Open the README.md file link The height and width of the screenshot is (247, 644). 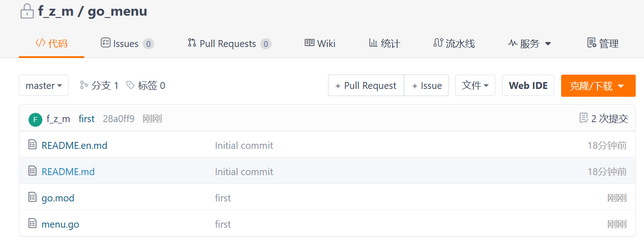[68, 171]
